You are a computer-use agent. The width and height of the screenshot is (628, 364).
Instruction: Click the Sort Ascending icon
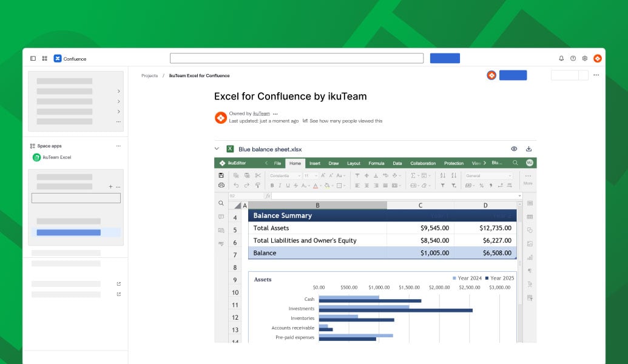[443, 176]
